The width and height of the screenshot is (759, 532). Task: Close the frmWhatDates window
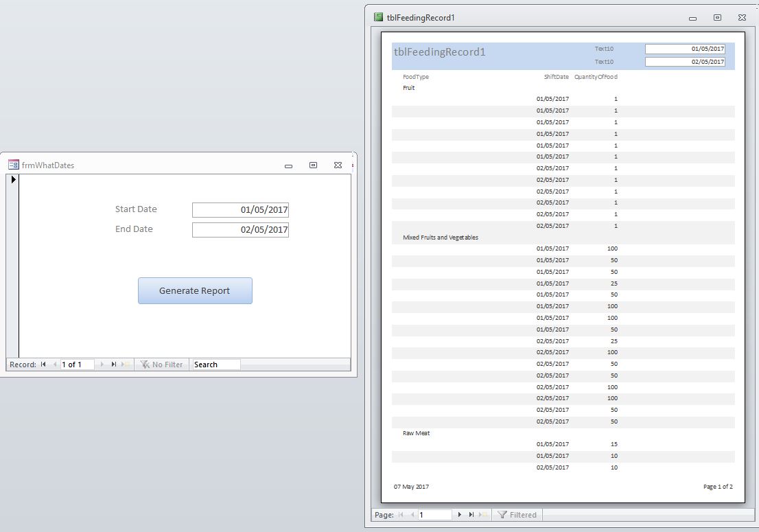click(x=338, y=165)
